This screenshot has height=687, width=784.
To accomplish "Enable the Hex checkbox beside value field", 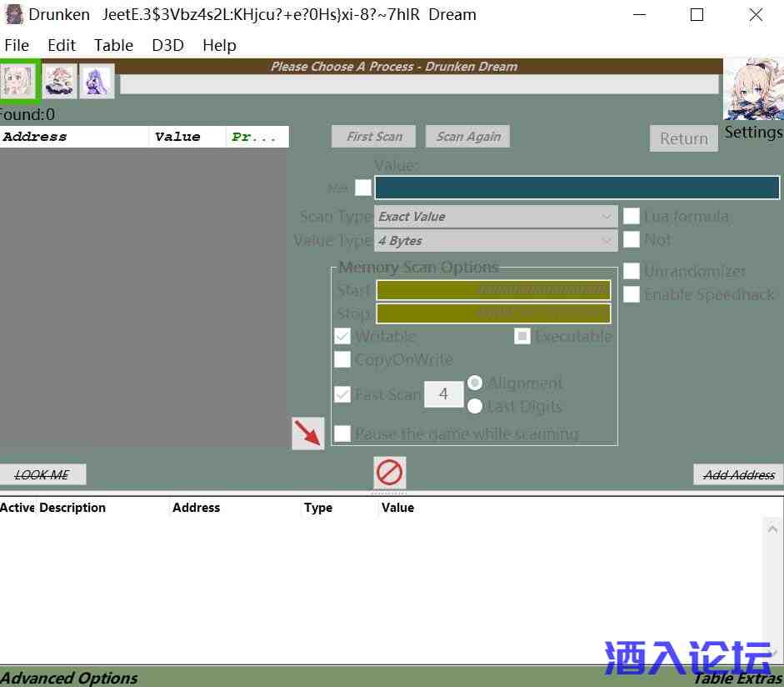I will 363,188.
